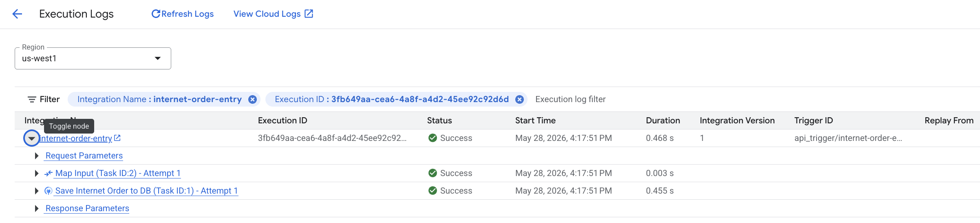Click the 0.455 s duration value

coord(660,191)
